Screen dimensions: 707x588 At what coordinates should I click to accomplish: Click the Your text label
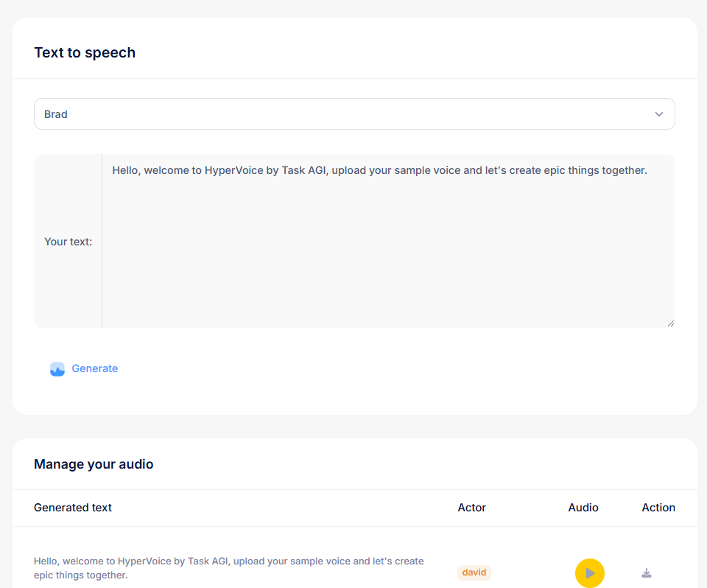click(68, 242)
